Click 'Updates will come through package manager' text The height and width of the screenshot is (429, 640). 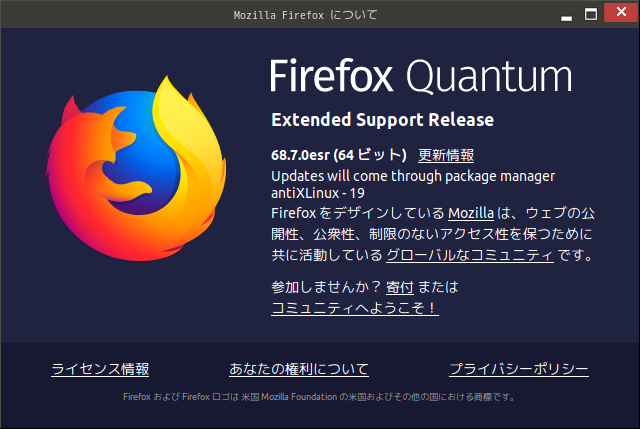point(413,176)
